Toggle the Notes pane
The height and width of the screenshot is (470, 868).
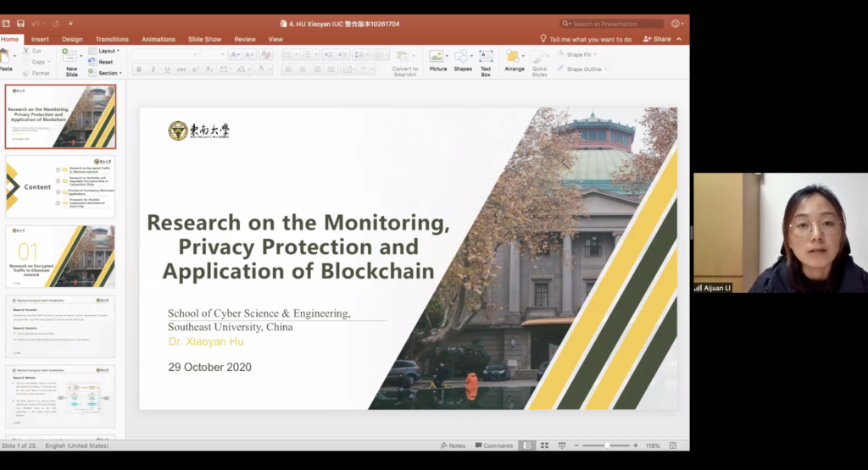[453, 445]
